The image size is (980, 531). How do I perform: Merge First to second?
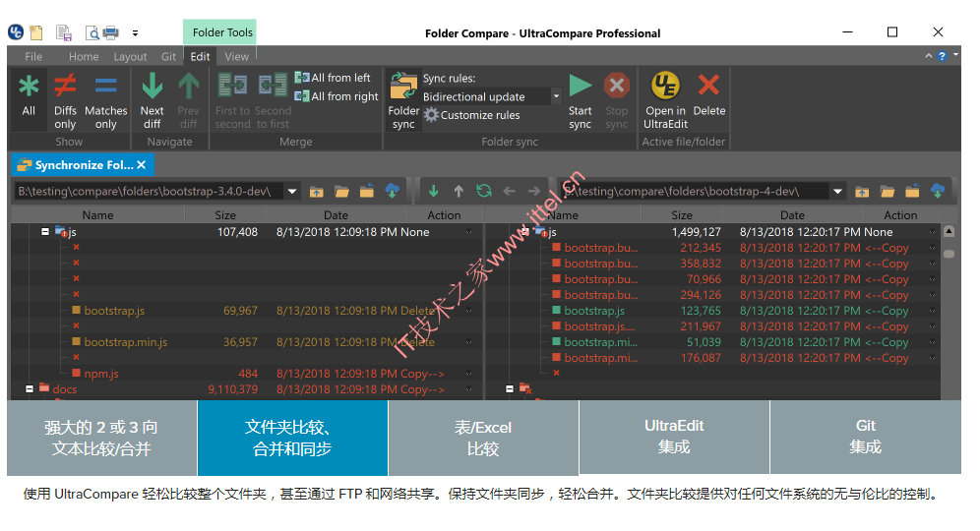[232, 100]
